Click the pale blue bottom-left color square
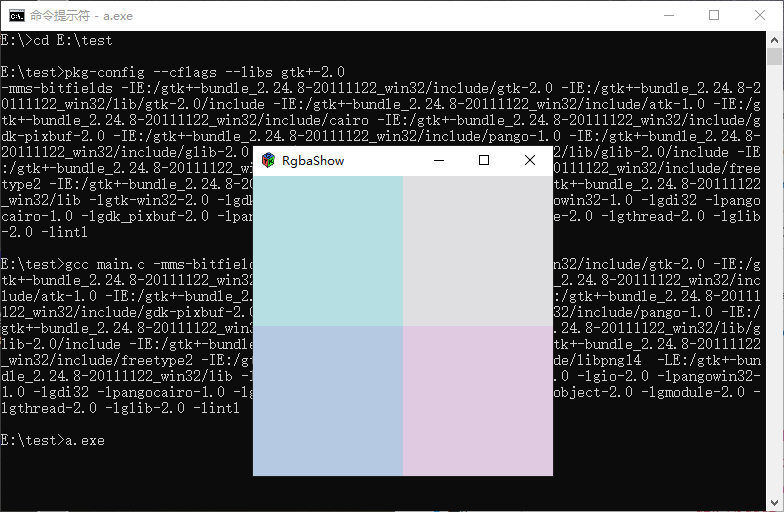This screenshot has height=512, width=784. click(x=328, y=400)
